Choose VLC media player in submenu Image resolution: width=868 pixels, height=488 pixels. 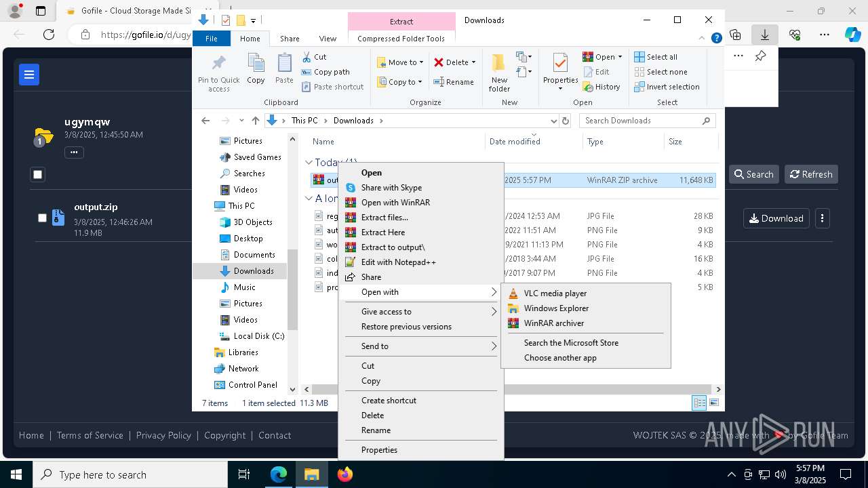[555, 293]
